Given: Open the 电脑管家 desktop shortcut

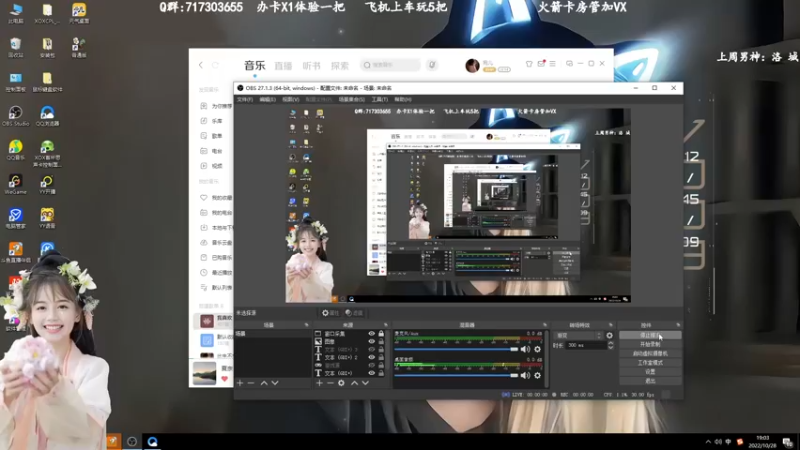Looking at the screenshot, I should tap(15, 218).
